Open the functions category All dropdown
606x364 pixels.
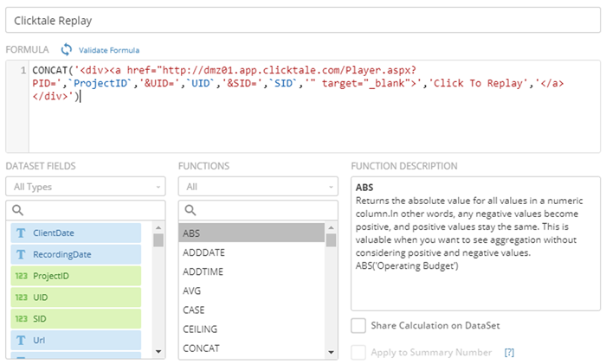(258, 186)
